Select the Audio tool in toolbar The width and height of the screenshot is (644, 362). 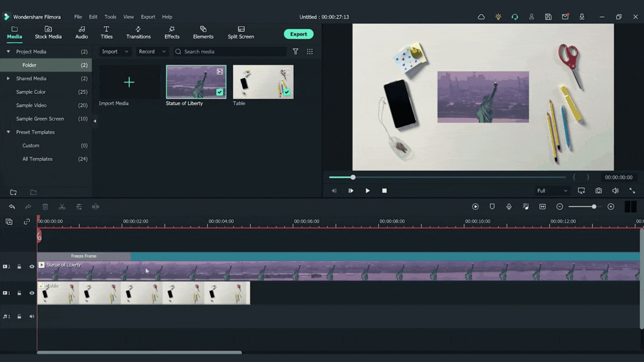click(81, 32)
